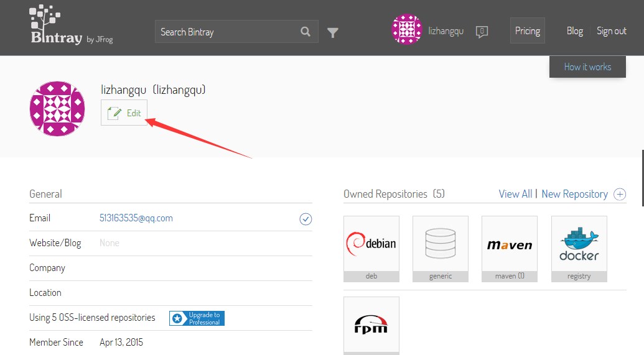This screenshot has width=644, height=355.
Task: Open the How it works panel
Action: point(587,67)
